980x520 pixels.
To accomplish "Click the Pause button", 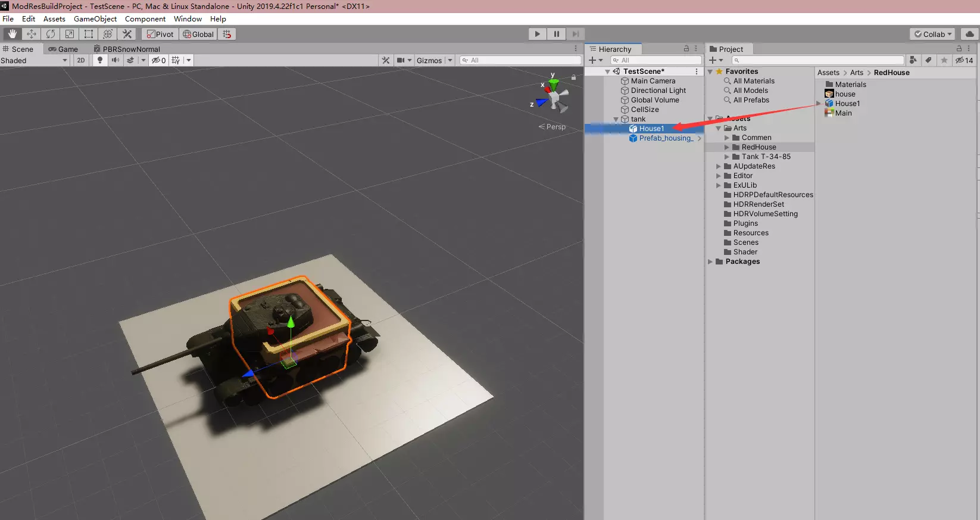I will (x=556, y=34).
